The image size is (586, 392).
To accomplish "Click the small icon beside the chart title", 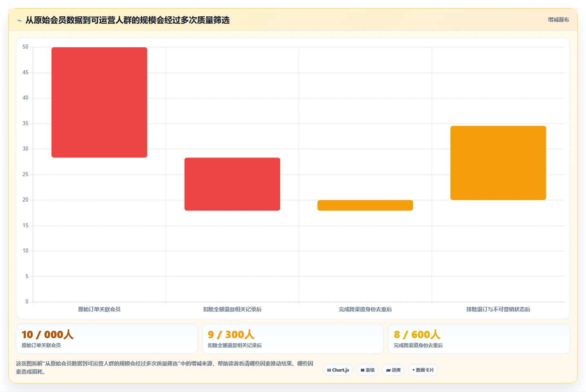I will tap(19, 20).
